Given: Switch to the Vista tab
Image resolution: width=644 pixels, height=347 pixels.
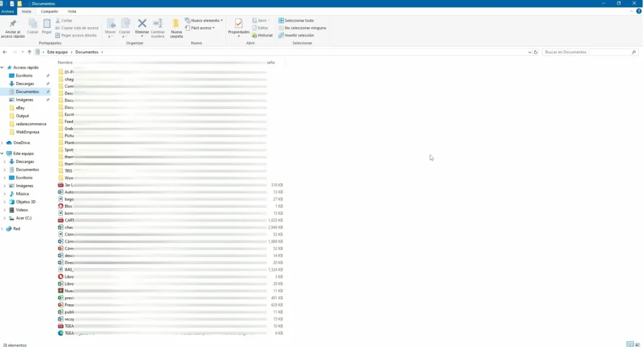Looking at the screenshot, I should [x=72, y=11].
